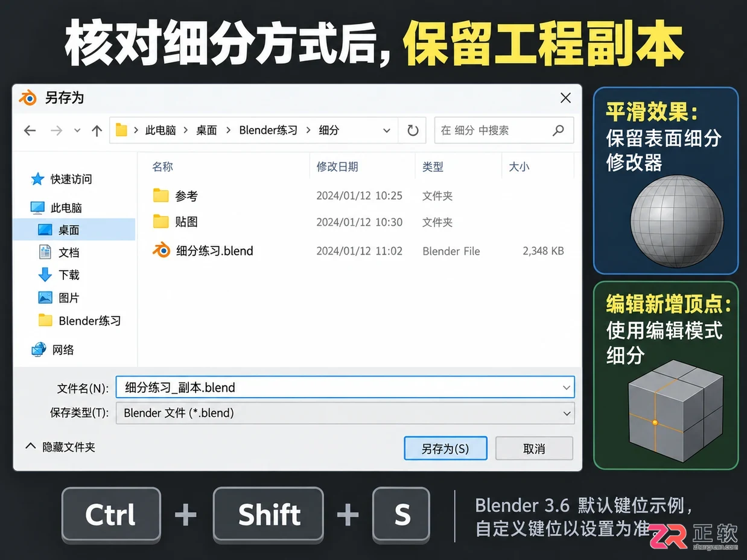Click the 网络 globe icon
Viewport: 747px width, 560px height.
(39, 349)
